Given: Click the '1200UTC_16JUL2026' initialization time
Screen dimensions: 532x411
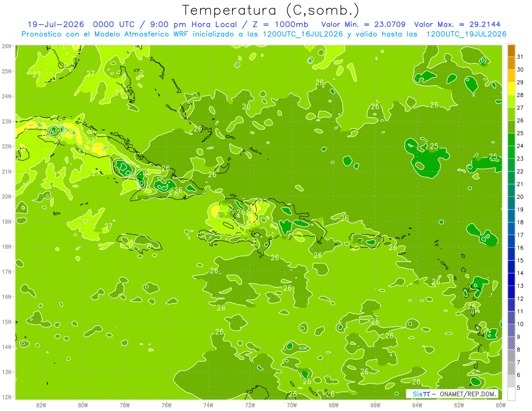Looking at the screenshot, I should (303, 34).
